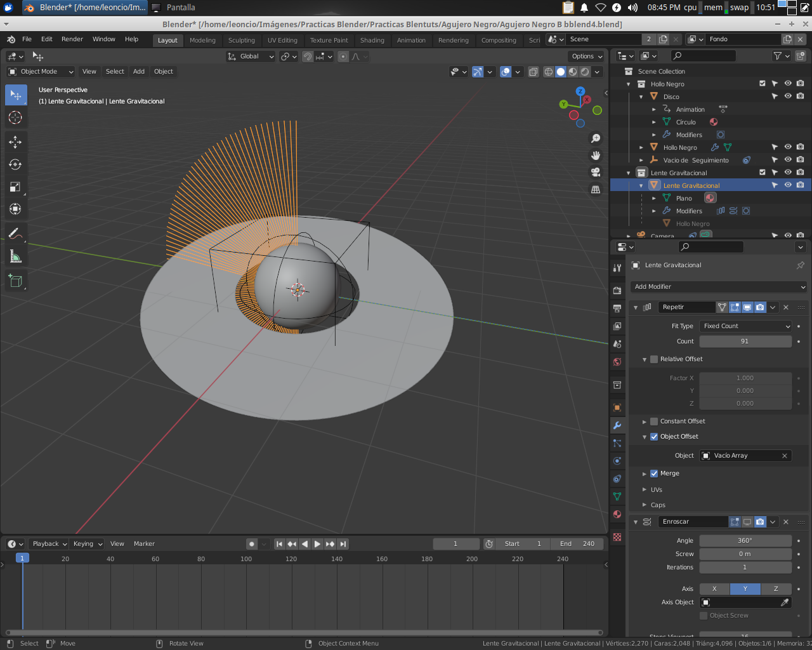Screen dimensions: 812x650
Task: Open the Render menu
Action: pos(72,39)
